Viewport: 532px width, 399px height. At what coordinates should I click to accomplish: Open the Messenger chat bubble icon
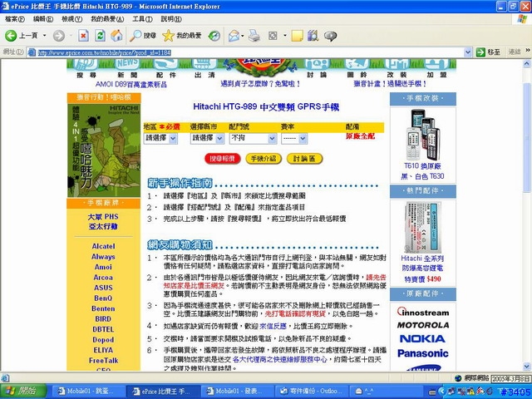(330, 36)
